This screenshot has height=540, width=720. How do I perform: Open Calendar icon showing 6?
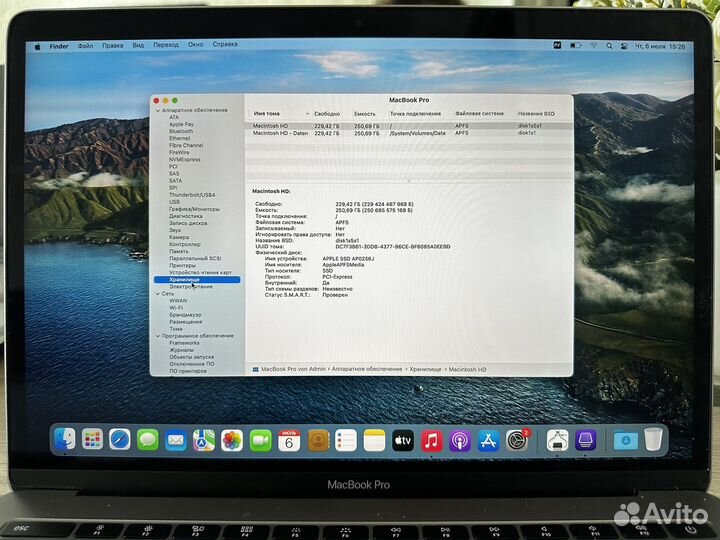point(289,441)
